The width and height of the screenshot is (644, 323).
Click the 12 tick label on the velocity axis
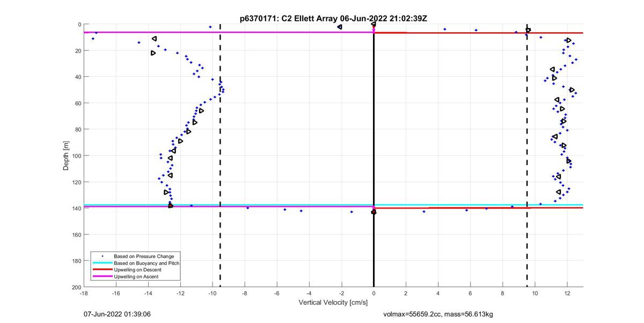coord(567,294)
